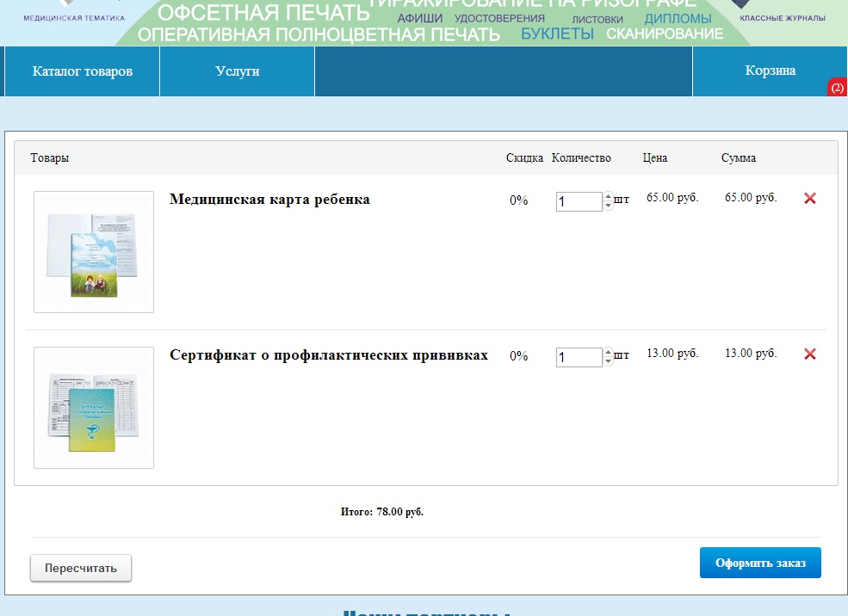Screen dimensions: 848x616
Task: Click the 65.00 руб. price in Цена column
Action: (672, 198)
